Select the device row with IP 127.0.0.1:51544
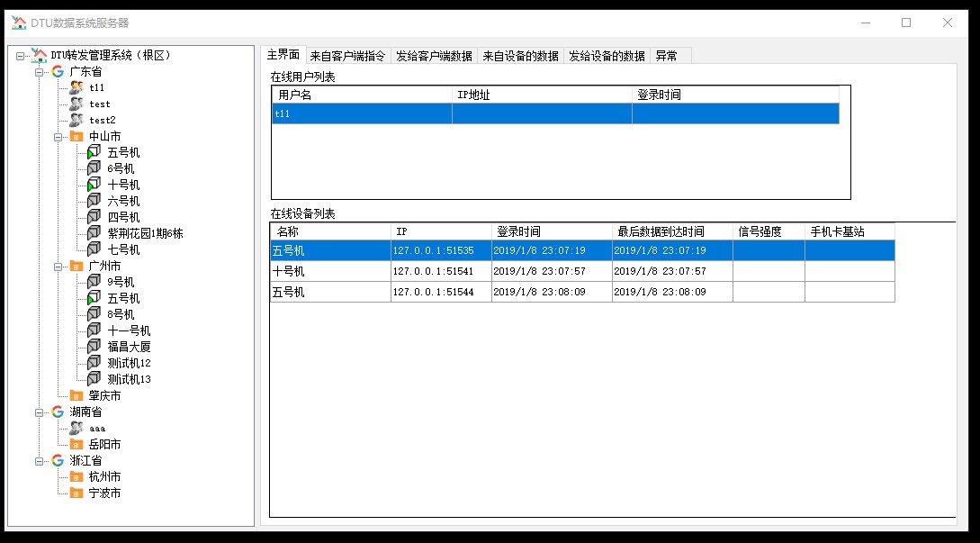This screenshot has height=543, width=980. [582, 292]
